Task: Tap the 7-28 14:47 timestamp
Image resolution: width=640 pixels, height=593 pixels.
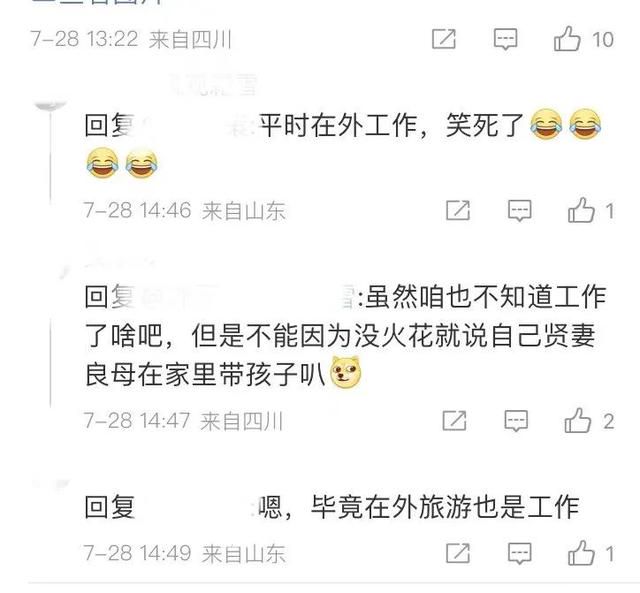Action: (137, 421)
